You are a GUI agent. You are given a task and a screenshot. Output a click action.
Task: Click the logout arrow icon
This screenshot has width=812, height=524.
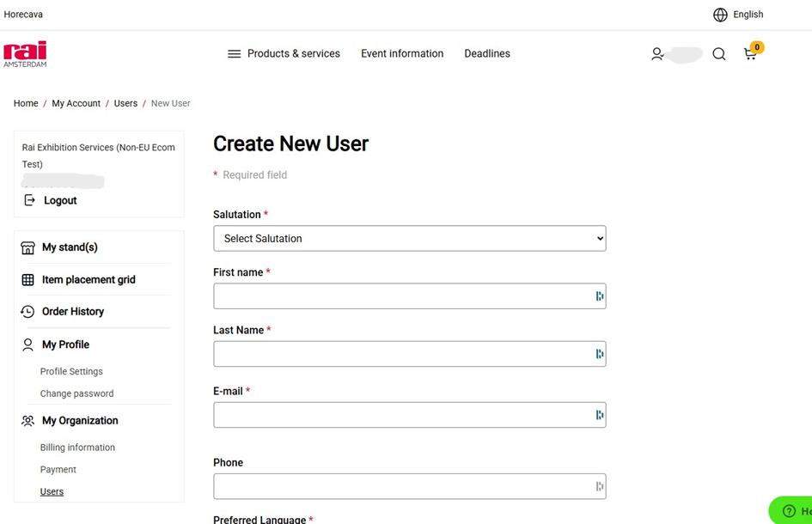coord(29,200)
